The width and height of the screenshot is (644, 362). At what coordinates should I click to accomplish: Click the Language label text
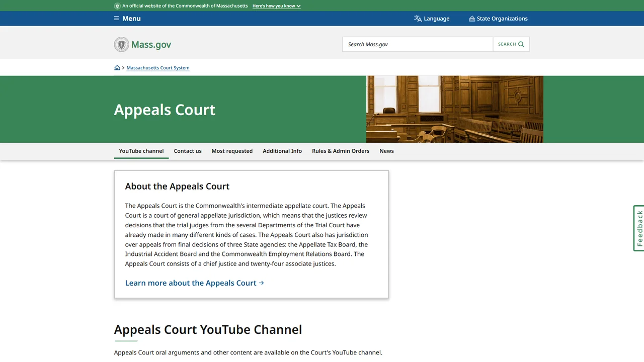(437, 19)
